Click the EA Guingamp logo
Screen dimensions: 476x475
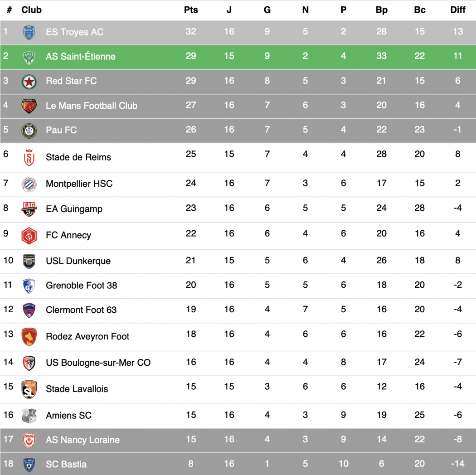tap(29, 209)
